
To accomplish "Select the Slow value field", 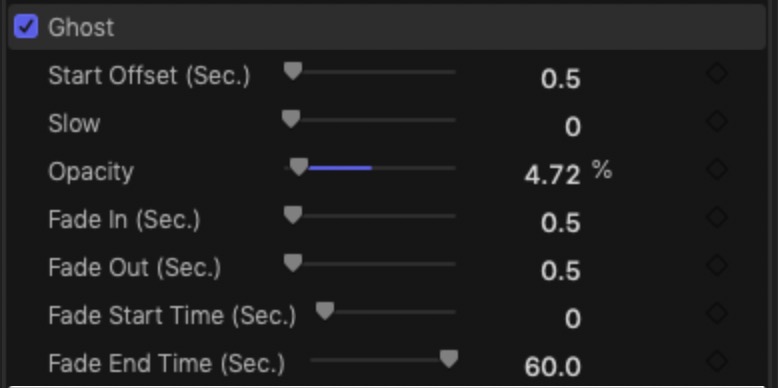I will tap(573, 127).
